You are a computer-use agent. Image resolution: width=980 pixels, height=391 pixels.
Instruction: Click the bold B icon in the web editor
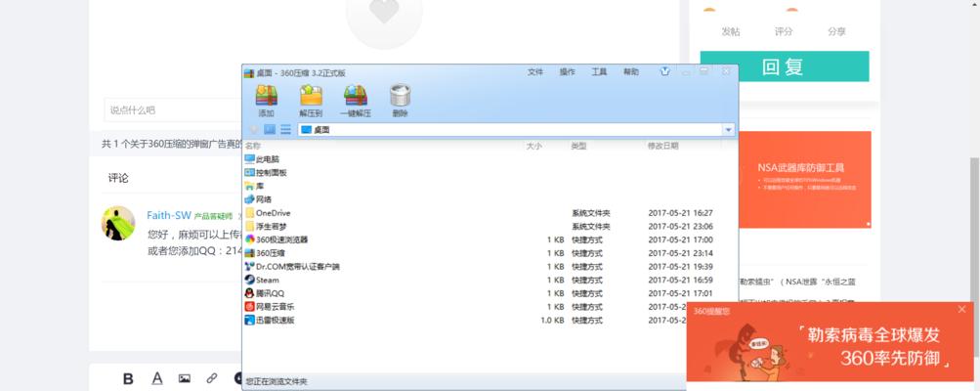(x=128, y=378)
